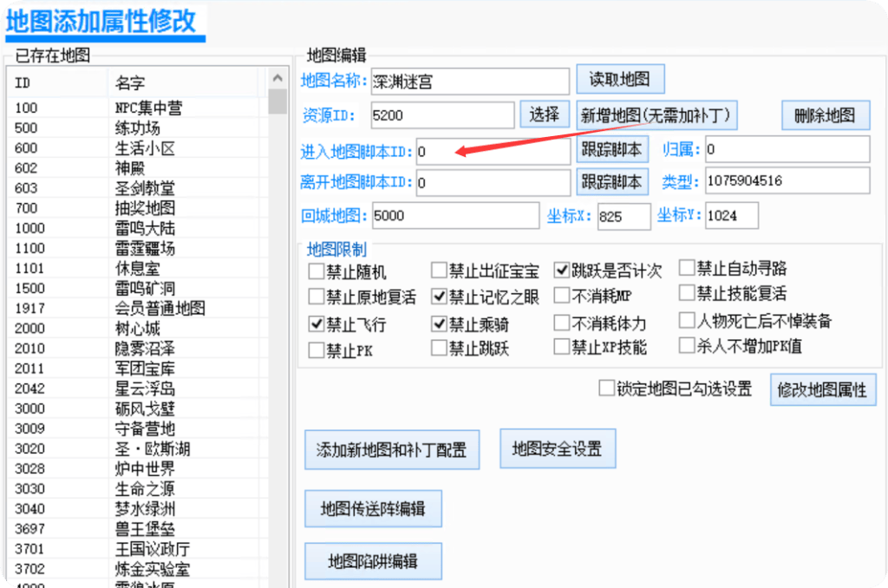Enable the 禁止随机 checkbox

point(317,271)
